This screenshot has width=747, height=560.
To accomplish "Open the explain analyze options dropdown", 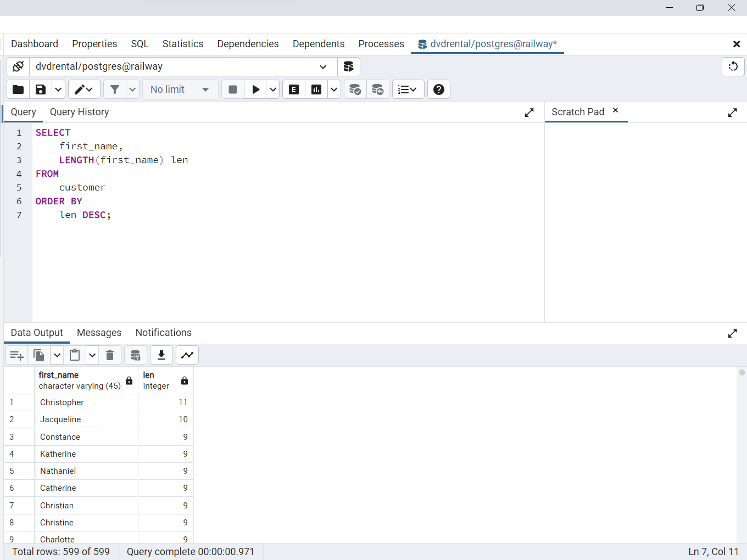I will click(x=334, y=89).
